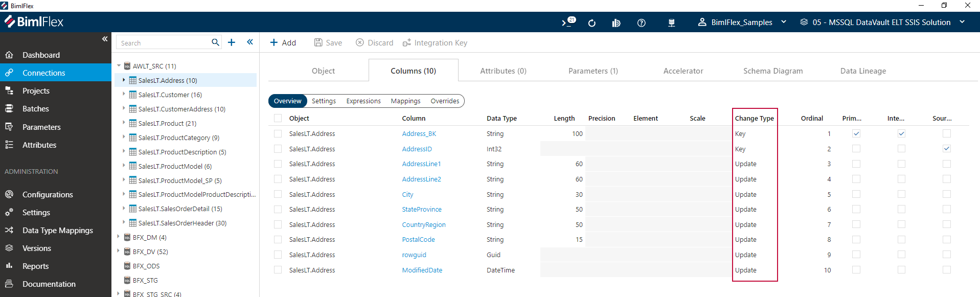Collapse the left sidebar with chevron icon

[104, 39]
